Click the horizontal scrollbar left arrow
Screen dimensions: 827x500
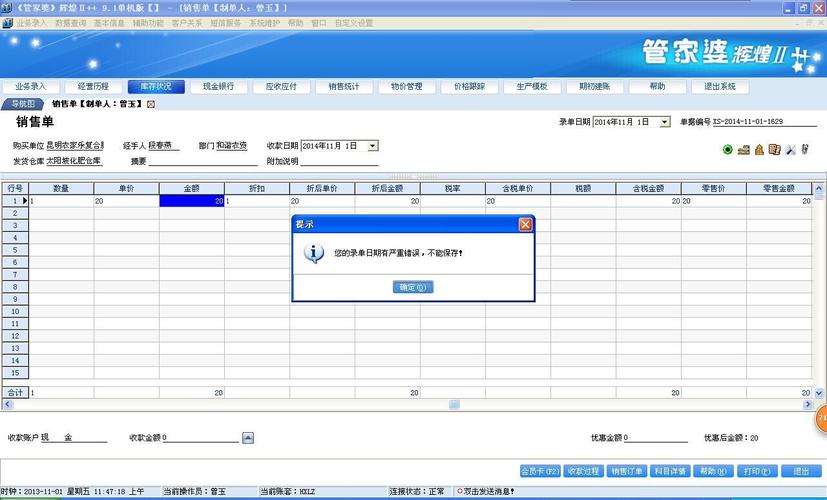pyautogui.click(x=7, y=405)
